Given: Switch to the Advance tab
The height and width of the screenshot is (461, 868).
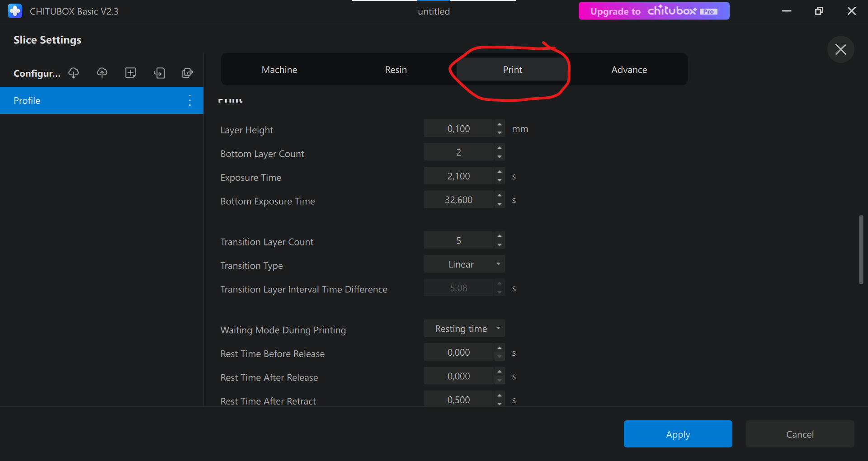Looking at the screenshot, I should click(629, 70).
